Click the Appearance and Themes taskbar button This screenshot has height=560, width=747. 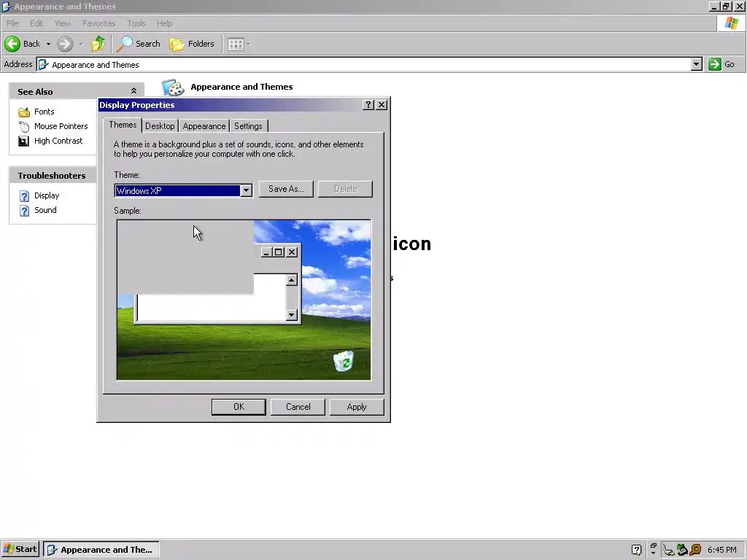tap(101, 550)
